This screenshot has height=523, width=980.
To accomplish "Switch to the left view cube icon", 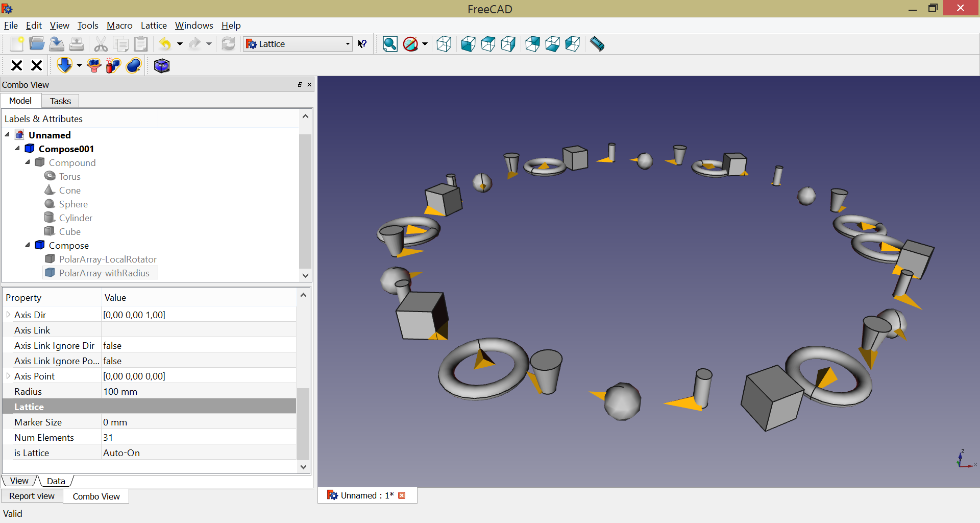I will tap(572, 44).
